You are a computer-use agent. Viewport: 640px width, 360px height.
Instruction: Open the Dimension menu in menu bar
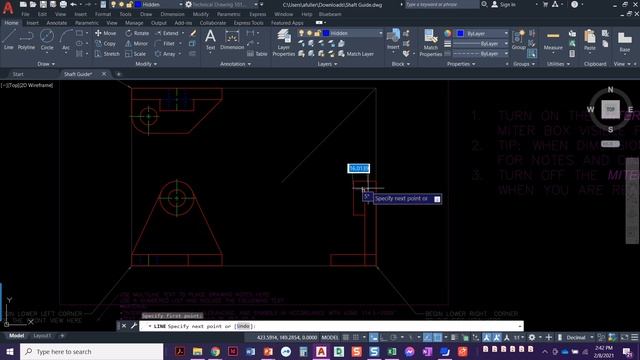click(x=172, y=14)
